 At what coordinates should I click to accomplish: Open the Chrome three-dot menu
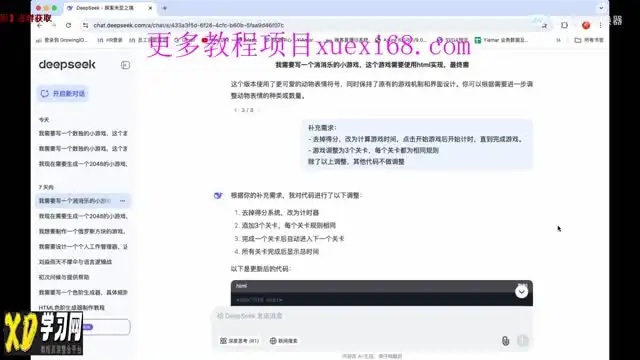coord(600,25)
